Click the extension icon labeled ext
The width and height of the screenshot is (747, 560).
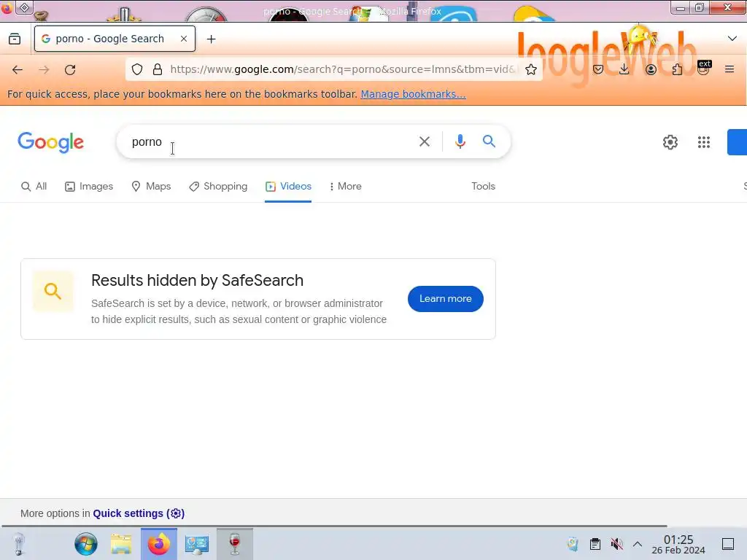[x=704, y=68]
